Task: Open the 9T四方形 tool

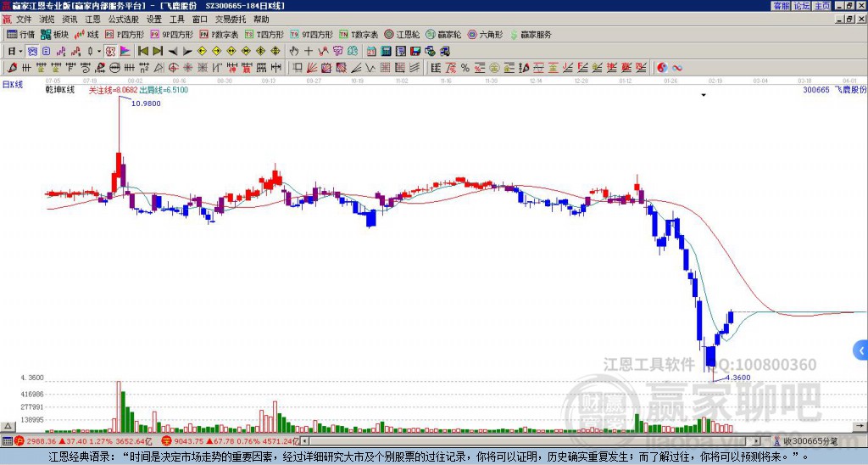Action: coord(312,34)
